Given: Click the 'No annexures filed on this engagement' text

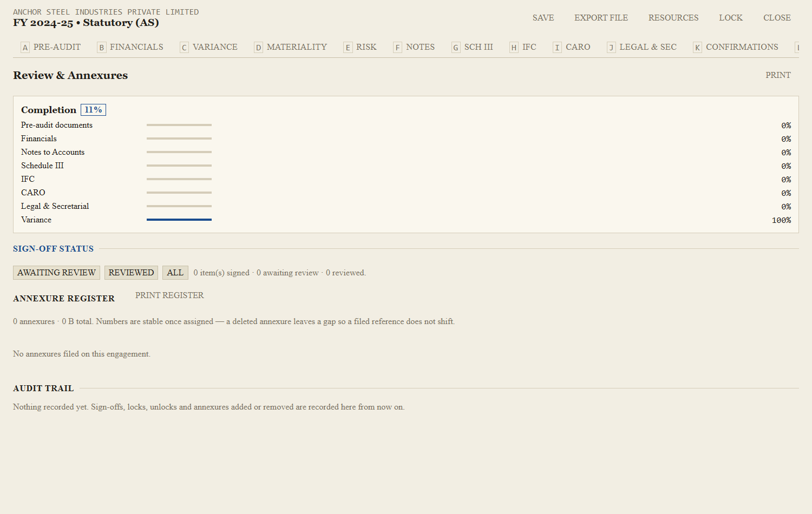Looking at the screenshot, I should [82, 354].
